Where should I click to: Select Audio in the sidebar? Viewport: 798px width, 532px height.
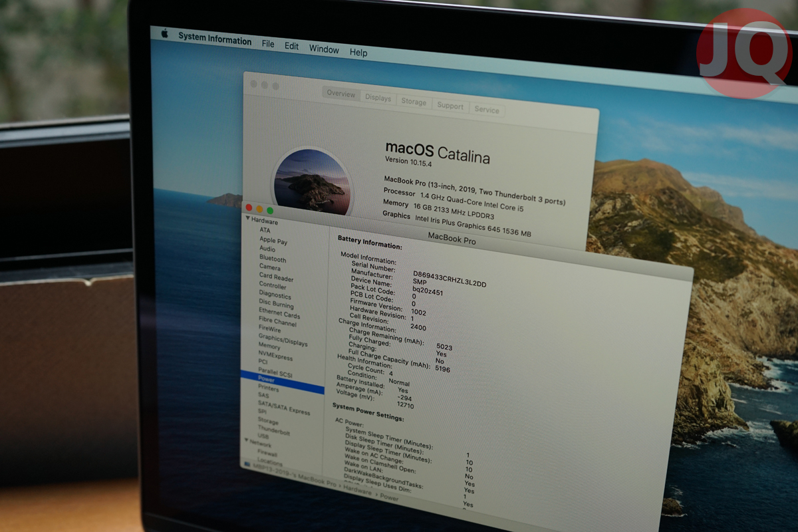click(x=267, y=249)
